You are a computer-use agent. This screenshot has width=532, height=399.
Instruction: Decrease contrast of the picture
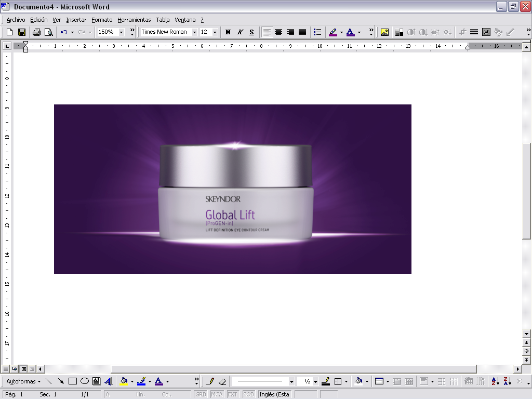pos(423,32)
